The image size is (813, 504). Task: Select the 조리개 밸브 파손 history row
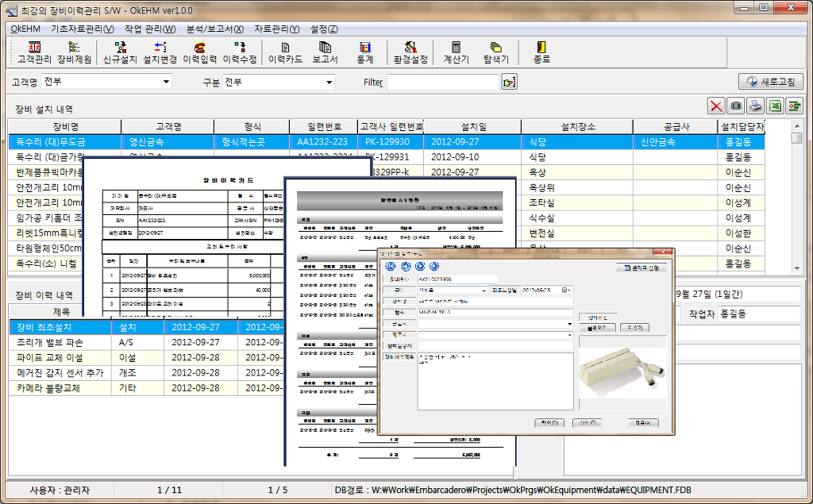click(x=48, y=342)
